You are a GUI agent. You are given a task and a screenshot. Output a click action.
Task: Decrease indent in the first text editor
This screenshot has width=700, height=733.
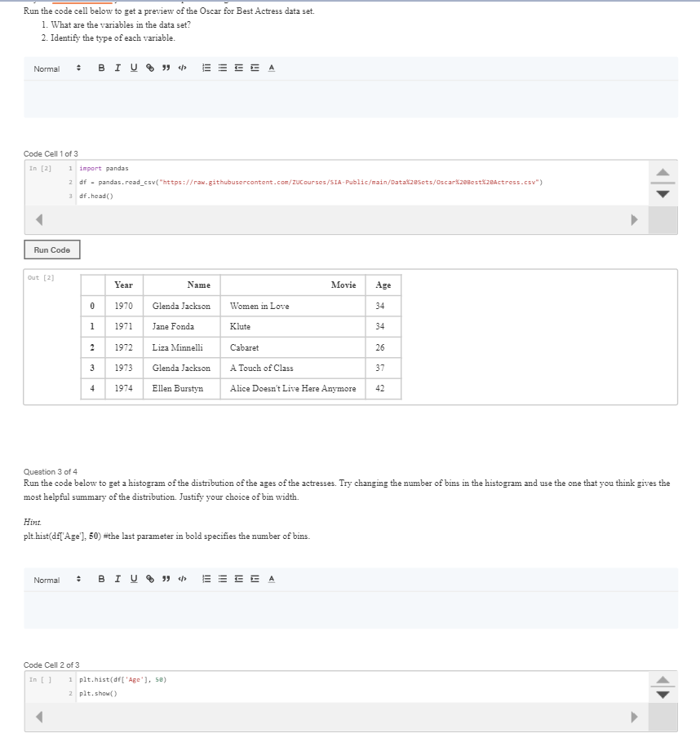(x=238, y=68)
